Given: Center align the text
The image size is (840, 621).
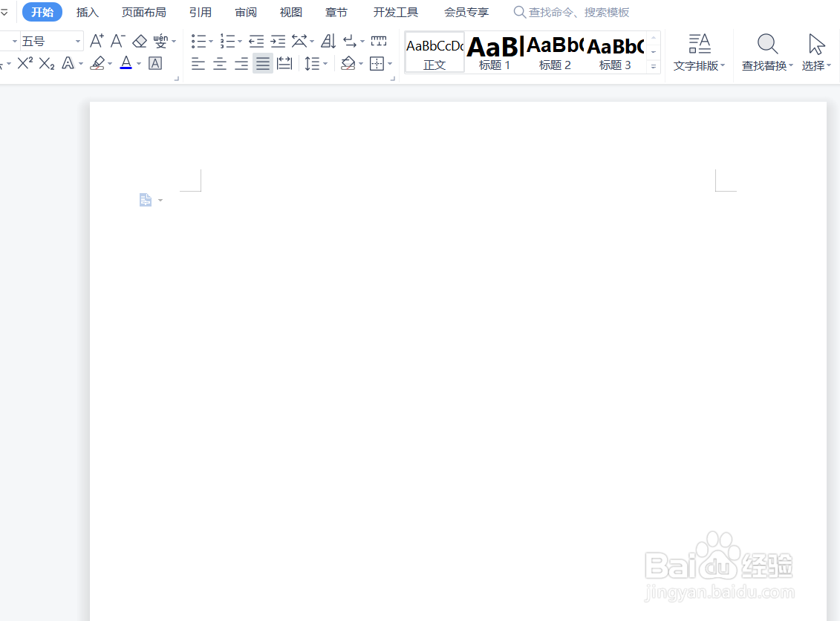Looking at the screenshot, I should pyautogui.click(x=220, y=64).
